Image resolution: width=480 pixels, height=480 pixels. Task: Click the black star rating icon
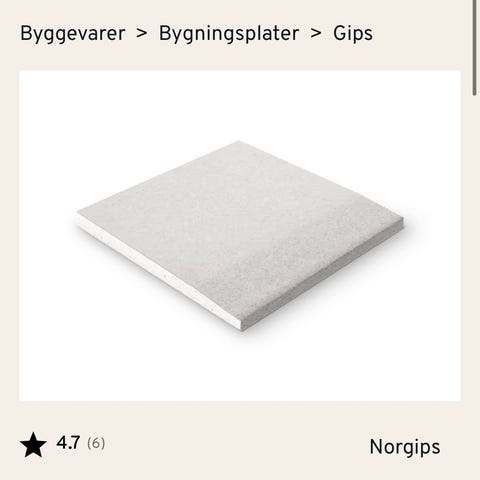tap(33, 445)
